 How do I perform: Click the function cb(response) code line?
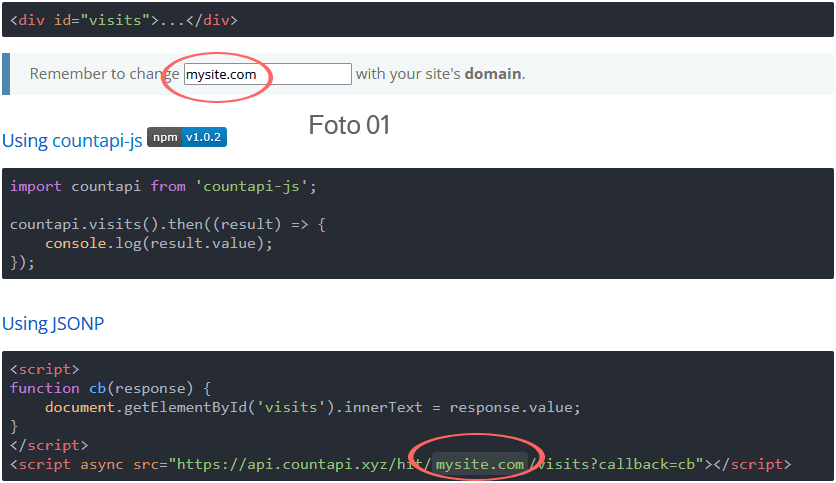[110, 388]
